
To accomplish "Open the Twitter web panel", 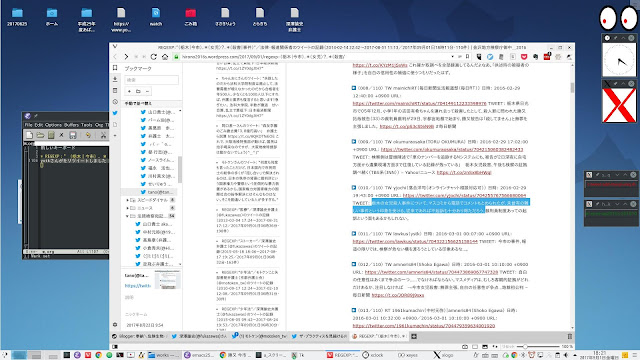I will click(x=115, y=113).
